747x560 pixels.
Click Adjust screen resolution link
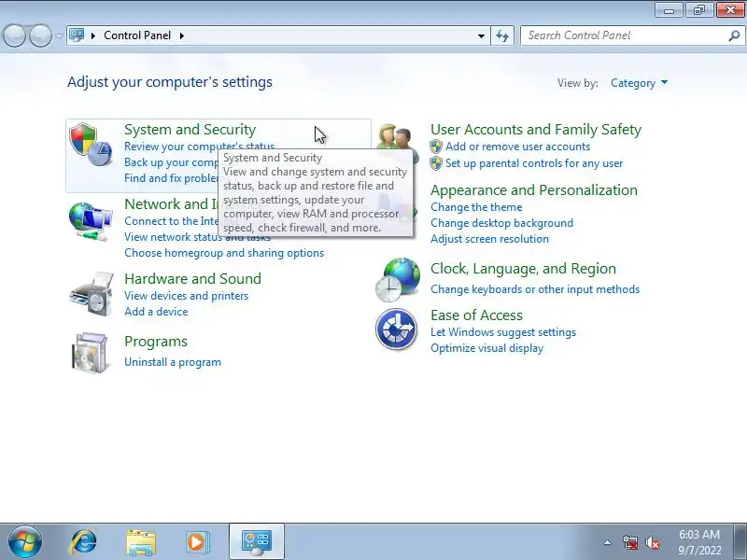pyautogui.click(x=489, y=239)
